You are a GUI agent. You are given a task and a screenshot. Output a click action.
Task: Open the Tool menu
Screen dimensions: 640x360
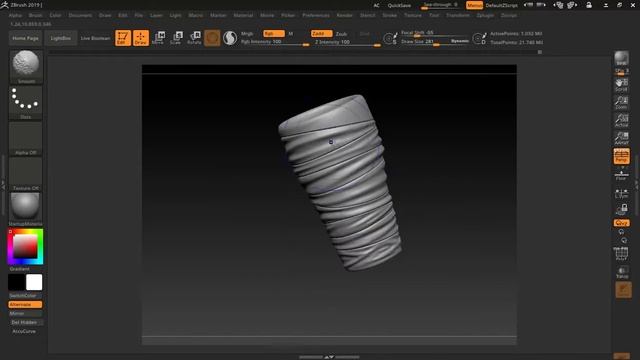[x=434, y=15]
